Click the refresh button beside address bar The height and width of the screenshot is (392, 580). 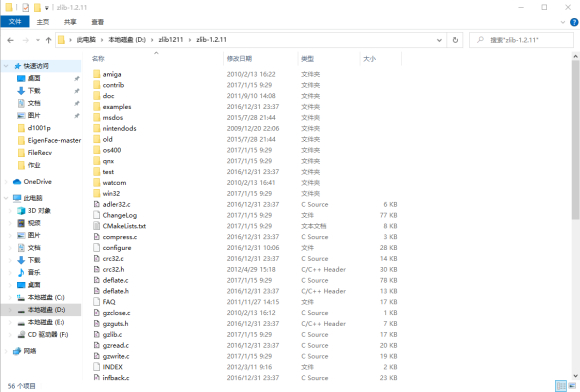[455, 40]
